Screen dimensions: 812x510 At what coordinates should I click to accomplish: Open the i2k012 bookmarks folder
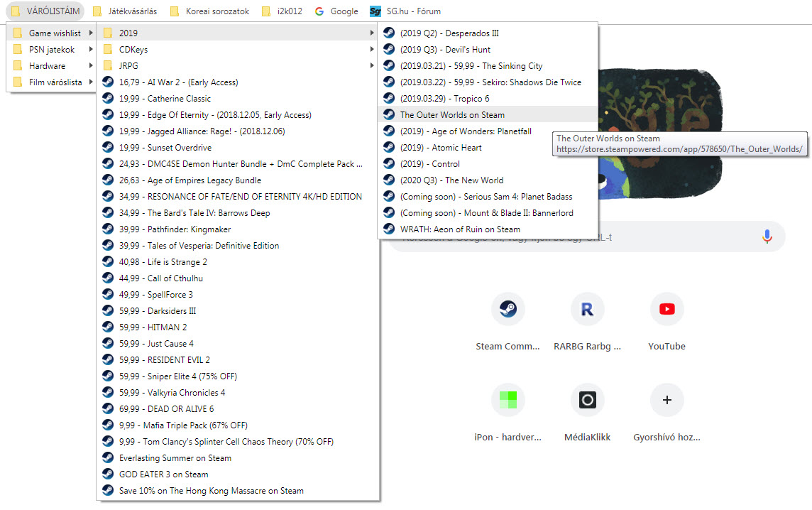click(x=282, y=11)
